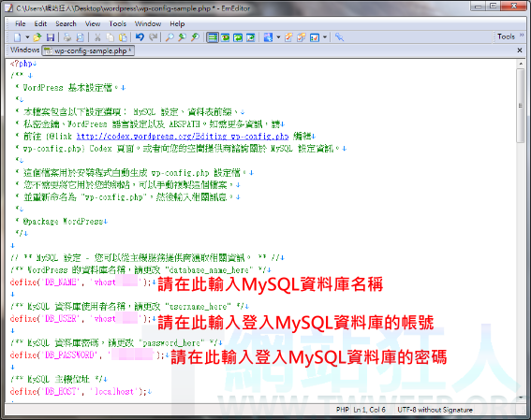Screen dimensions: 531x420
Task: Open properties for all configurations
Action: (301, 37)
